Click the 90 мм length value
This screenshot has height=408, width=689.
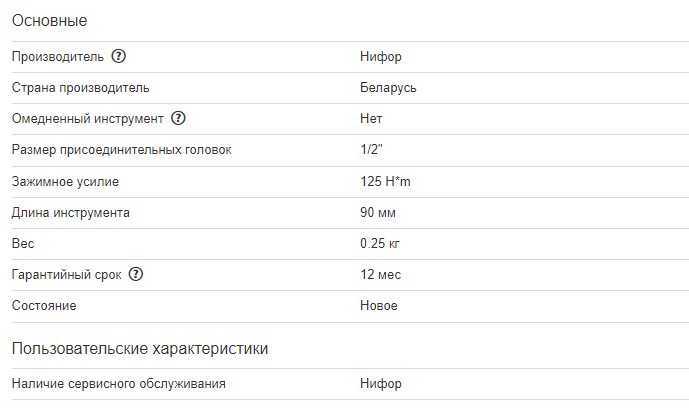(377, 212)
